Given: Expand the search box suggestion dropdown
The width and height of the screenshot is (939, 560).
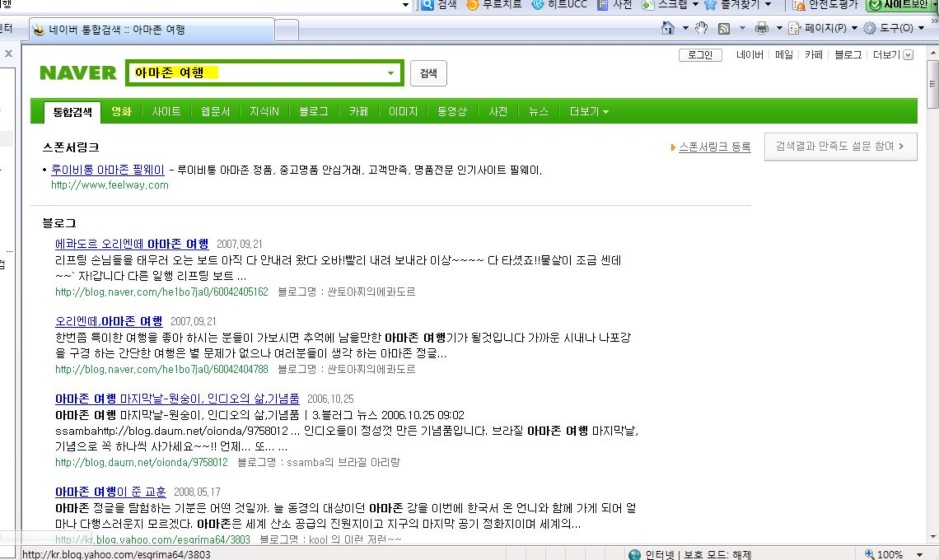Looking at the screenshot, I should (x=390, y=73).
